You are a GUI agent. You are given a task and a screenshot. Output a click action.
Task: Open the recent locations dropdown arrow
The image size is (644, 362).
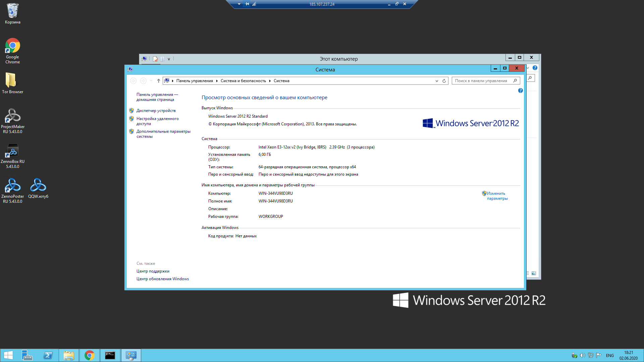[x=151, y=81]
